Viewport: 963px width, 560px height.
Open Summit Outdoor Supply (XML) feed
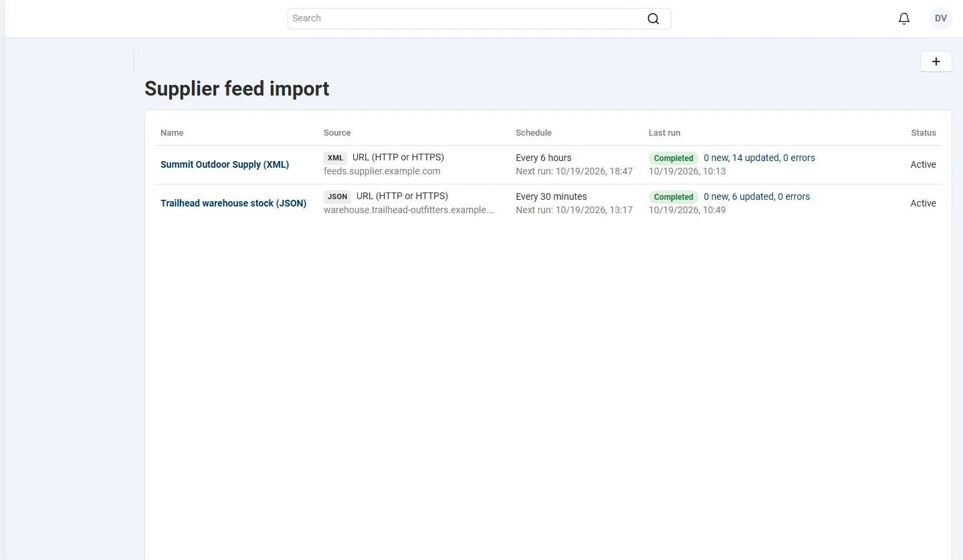[x=225, y=164]
